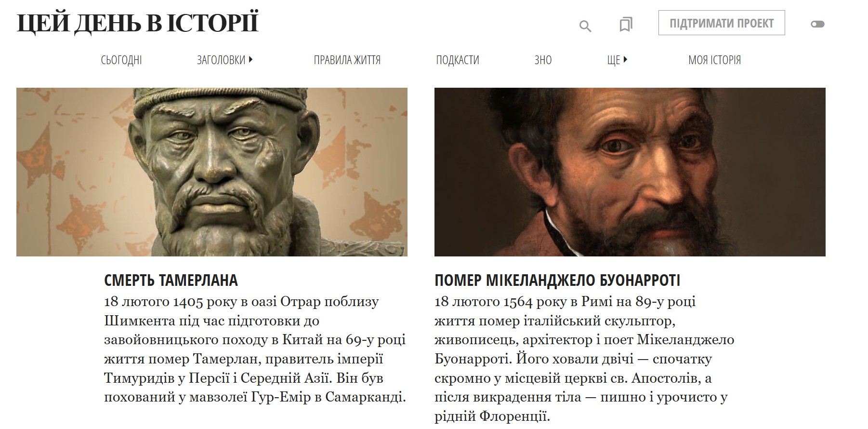Click the ЩЕ menu label
Viewport: 868px width, 429px height.
pyautogui.click(x=614, y=60)
